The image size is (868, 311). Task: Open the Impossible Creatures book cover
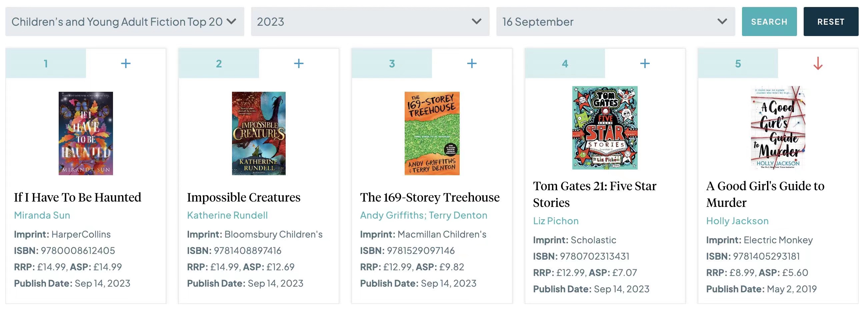[x=259, y=133]
